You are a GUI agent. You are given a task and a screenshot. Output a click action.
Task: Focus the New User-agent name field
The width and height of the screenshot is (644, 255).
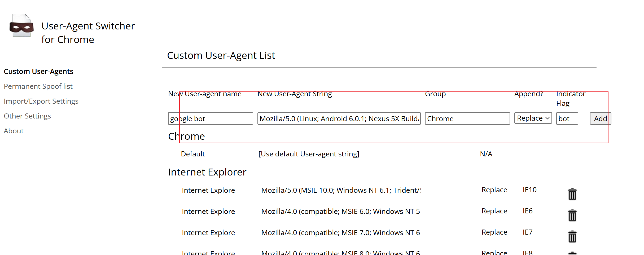[x=211, y=118]
